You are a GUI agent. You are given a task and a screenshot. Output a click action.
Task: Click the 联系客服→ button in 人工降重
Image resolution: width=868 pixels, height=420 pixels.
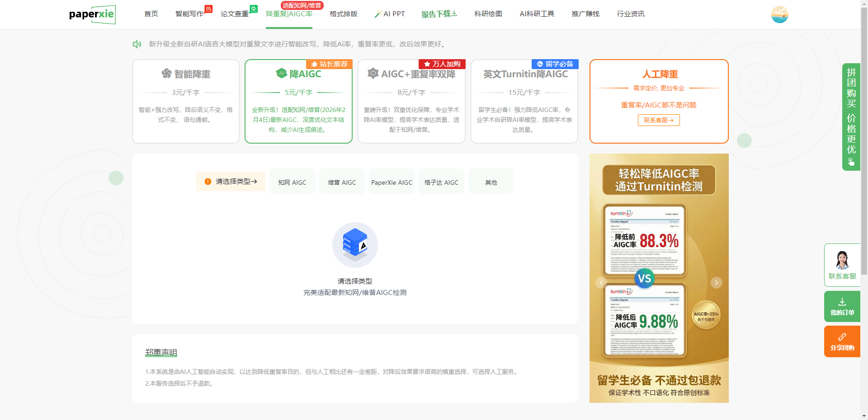tap(659, 120)
